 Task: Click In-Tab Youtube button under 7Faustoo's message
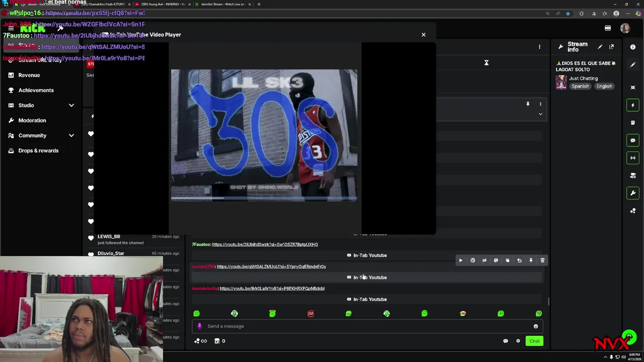point(367,255)
